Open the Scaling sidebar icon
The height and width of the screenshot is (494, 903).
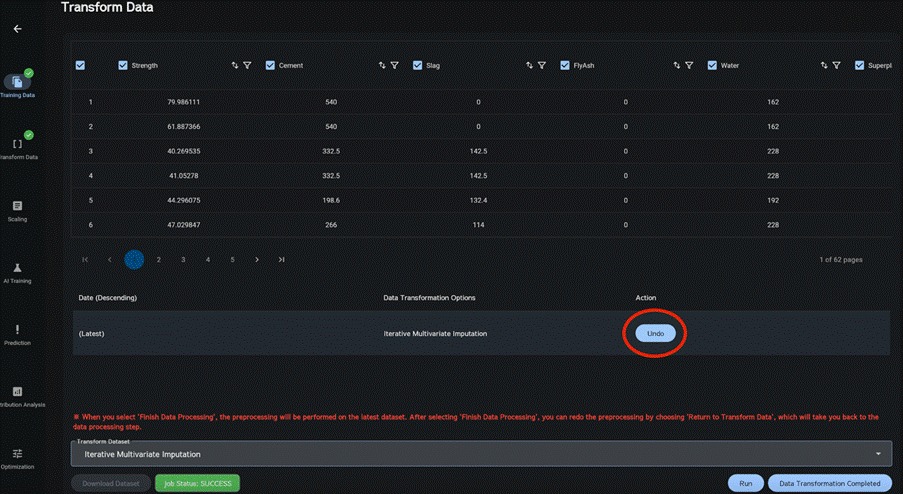tap(17, 206)
